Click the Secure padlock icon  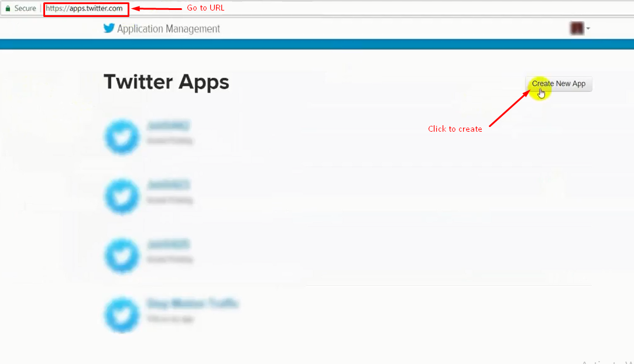tap(8, 8)
